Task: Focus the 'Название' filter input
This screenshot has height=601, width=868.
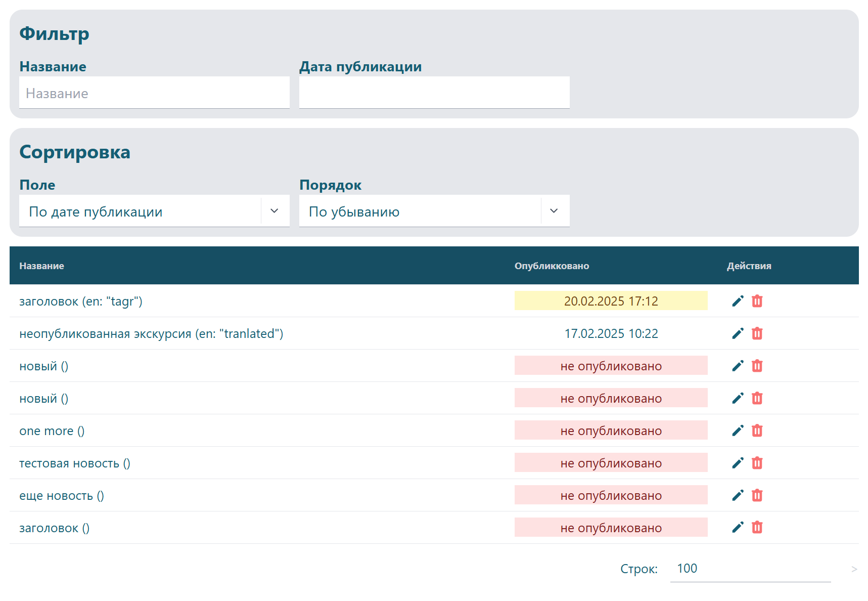Action: tap(154, 93)
